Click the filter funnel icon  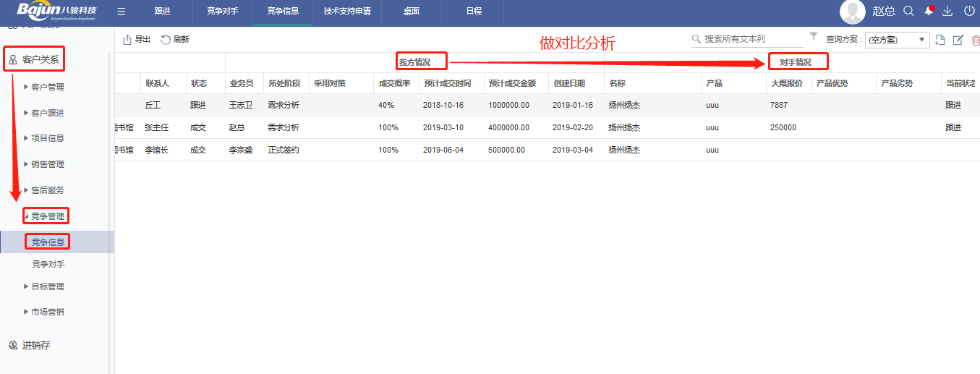[x=814, y=37]
